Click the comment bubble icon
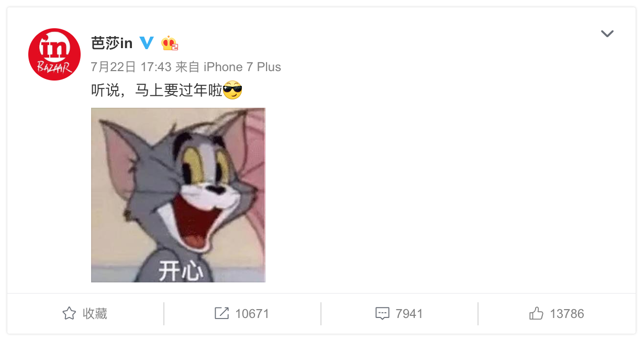The width and height of the screenshot is (644, 341). (x=383, y=314)
